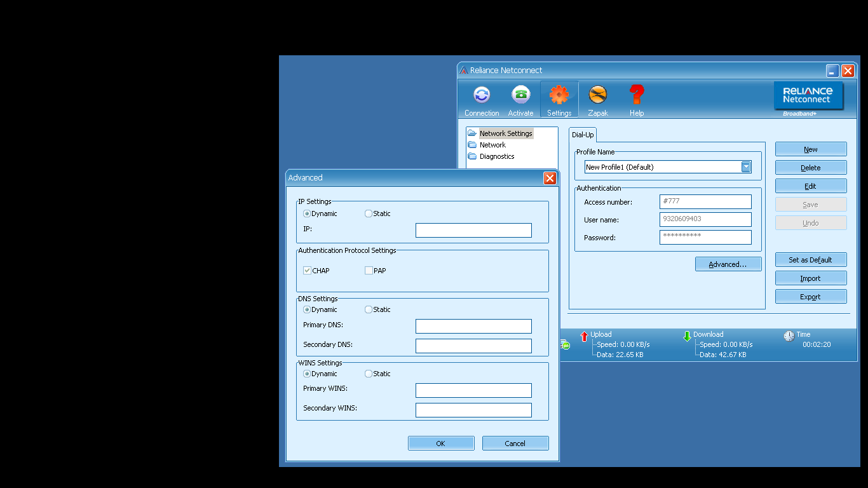Screen dimensions: 868x488
Task: Click the Secondary DNS input field
Action: [x=473, y=346]
